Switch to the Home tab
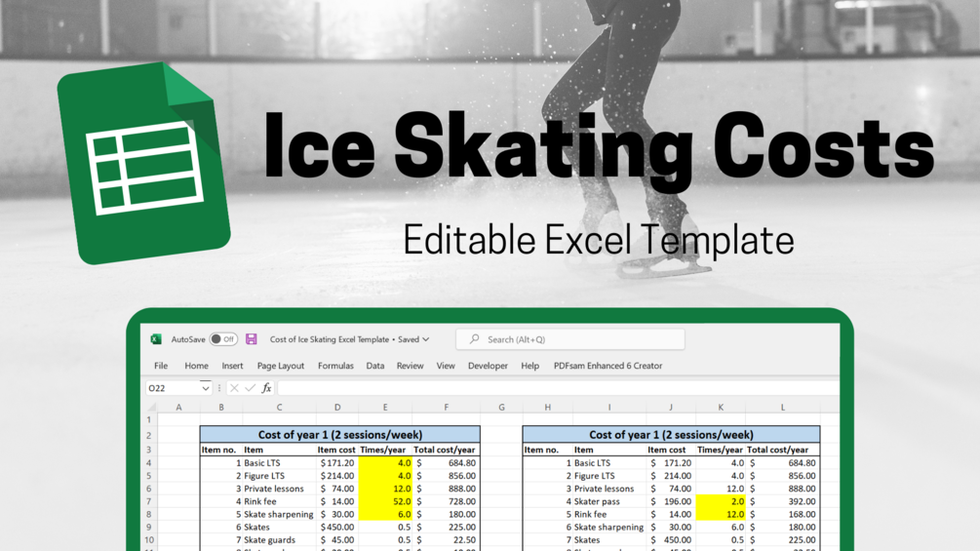 click(x=196, y=366)
